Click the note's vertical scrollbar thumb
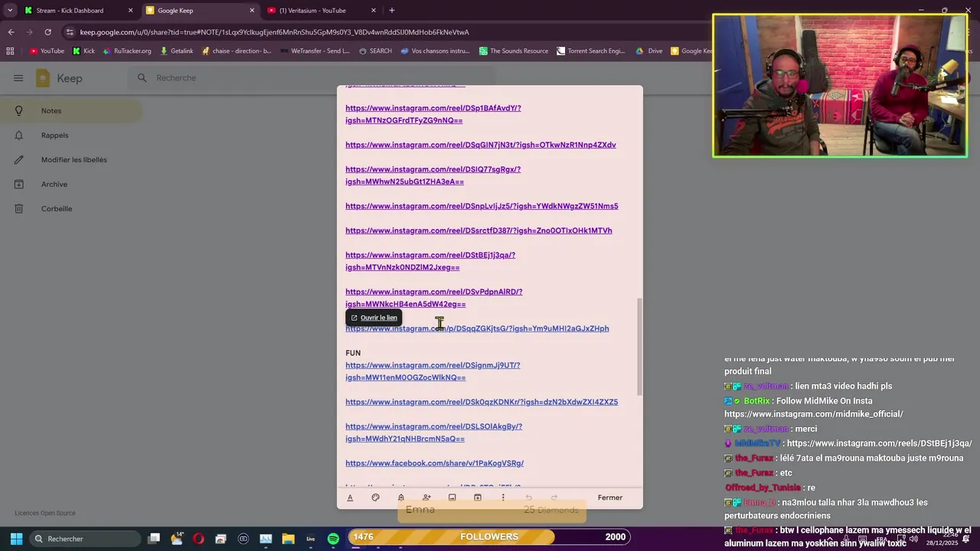The width and height of the screenshot is (980, 551). point(640,346)
